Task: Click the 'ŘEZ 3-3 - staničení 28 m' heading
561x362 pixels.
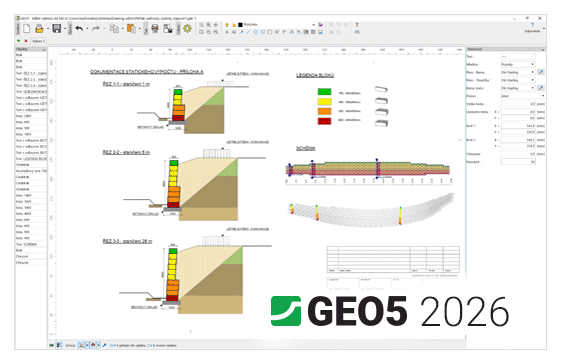Action: tap(127, 241)
